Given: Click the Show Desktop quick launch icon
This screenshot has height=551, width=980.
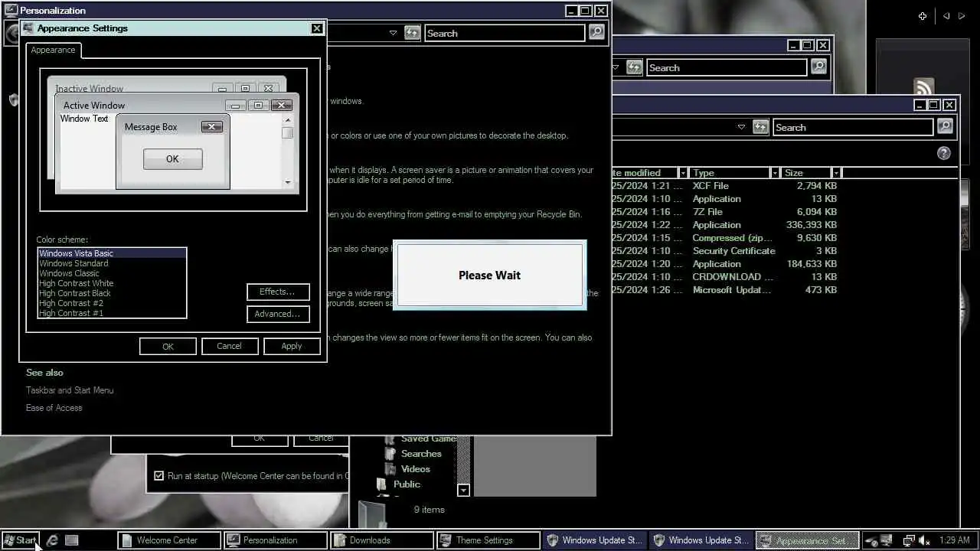Looking at the screenshot, I should [72, 540].
